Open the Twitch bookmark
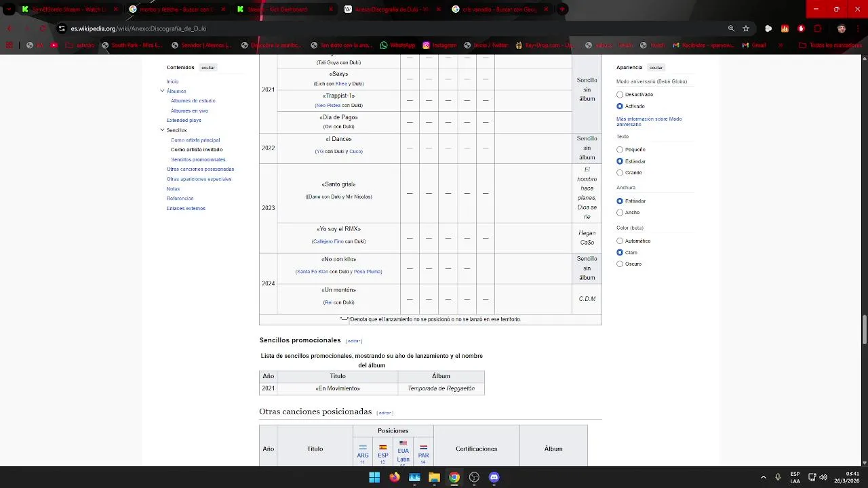The height and width of the screenshot is (488, 868). tap(651, 45)
